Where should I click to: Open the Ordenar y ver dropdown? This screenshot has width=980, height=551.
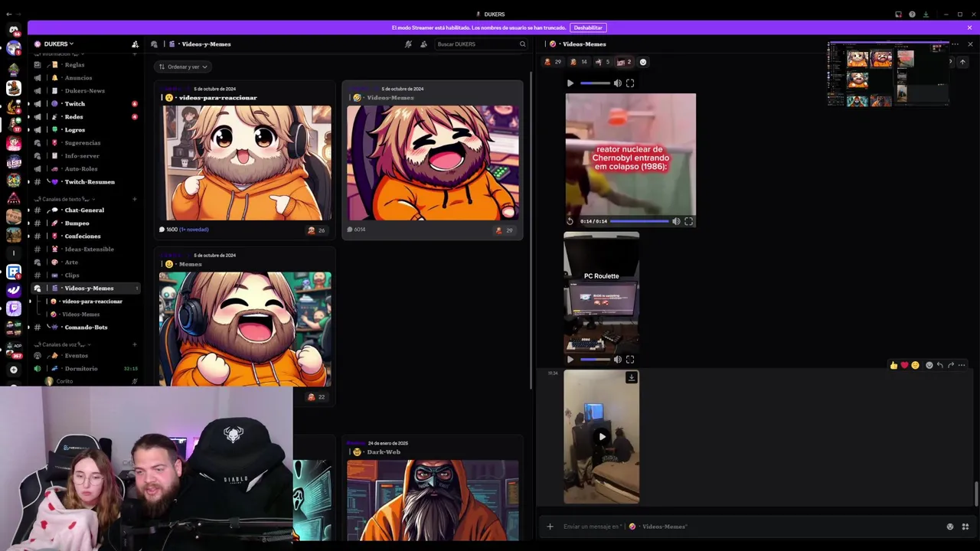pos(182,67)
